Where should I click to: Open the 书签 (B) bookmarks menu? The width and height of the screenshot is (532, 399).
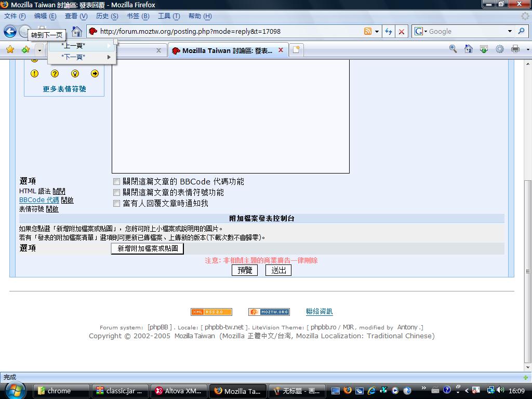point(138,16)
